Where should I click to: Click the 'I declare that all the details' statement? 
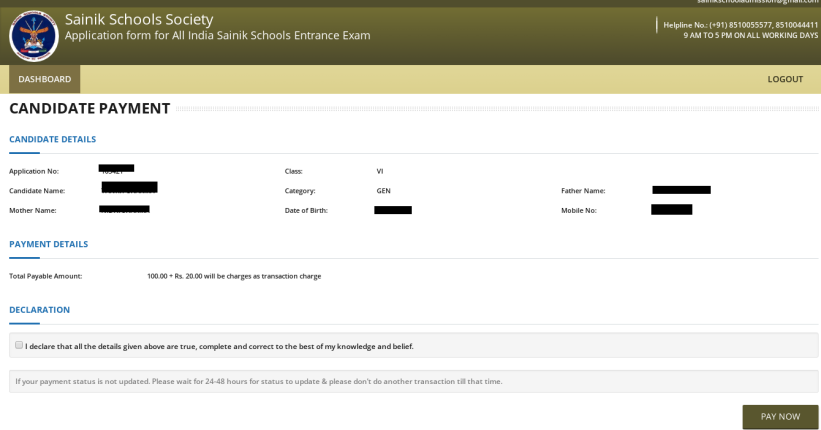tap(219, 346)
